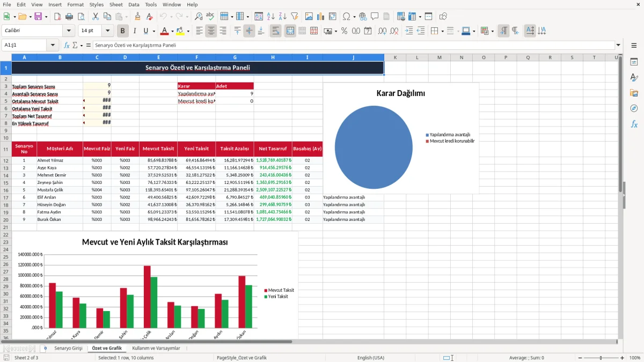Click PageStyle_Ozet ve Grafik status field
Image resolution: width=644 pixels, height=362 pixels.
point(241,358)
